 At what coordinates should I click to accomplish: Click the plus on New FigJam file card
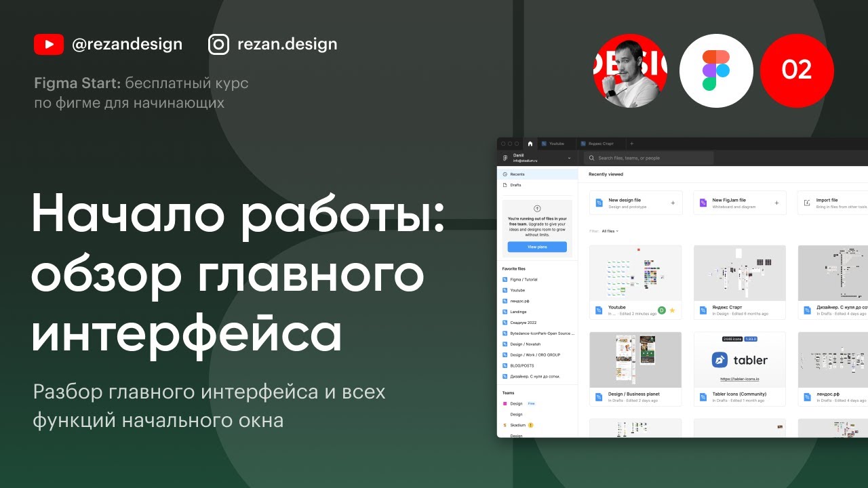777,203
